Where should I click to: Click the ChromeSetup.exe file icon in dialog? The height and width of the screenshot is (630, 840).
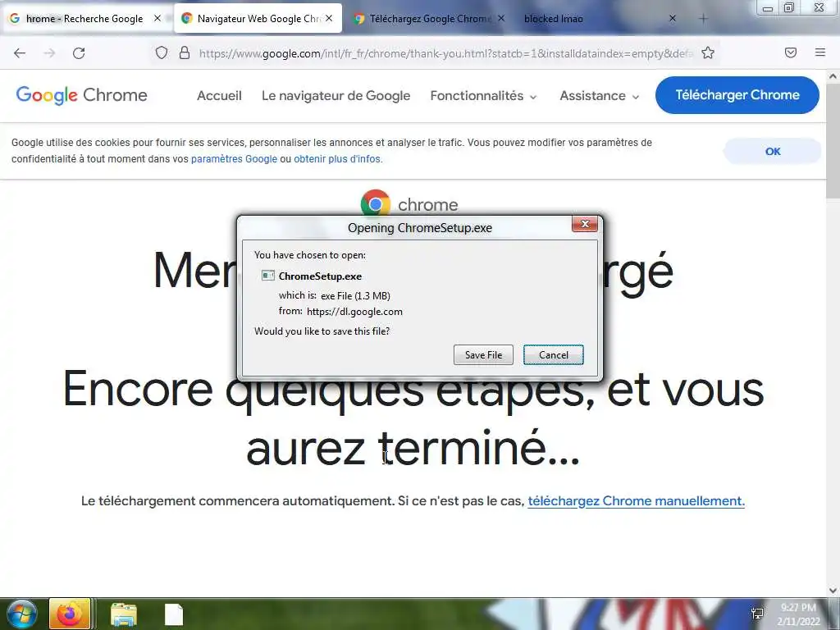tap(268, 276)
